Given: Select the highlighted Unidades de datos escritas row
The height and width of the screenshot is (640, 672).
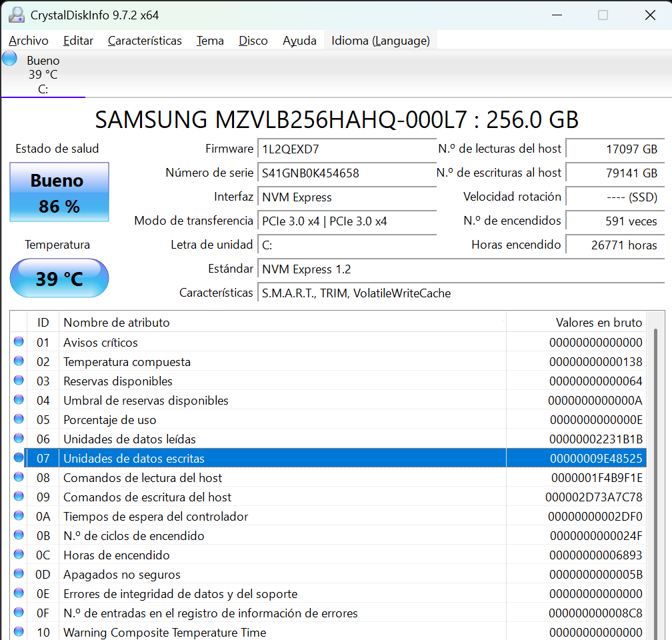Looking at the screenshot, I should pos(328,458).
